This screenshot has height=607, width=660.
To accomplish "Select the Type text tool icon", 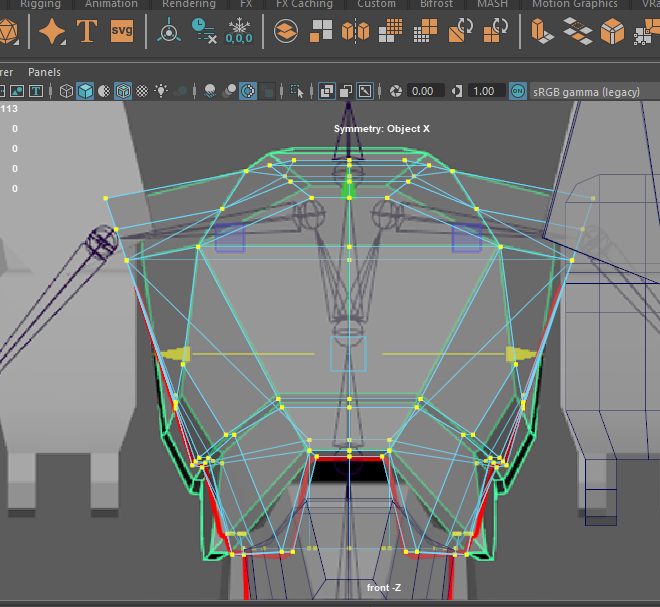I will coord(88,32).
